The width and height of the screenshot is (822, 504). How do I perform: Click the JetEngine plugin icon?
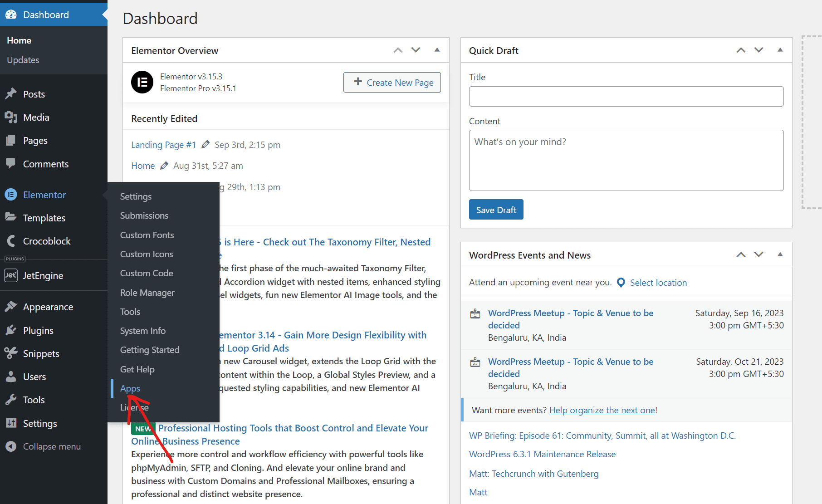(11, 275)
